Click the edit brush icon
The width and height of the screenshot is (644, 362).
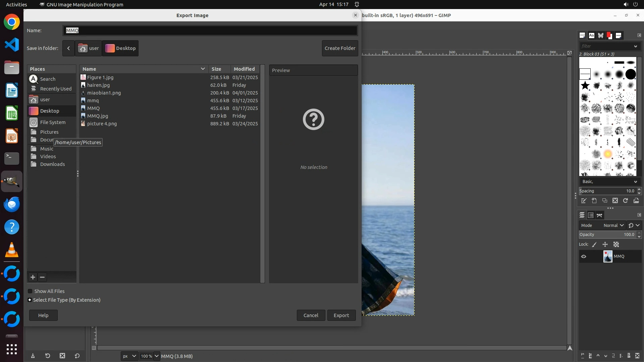coord(584,201)
